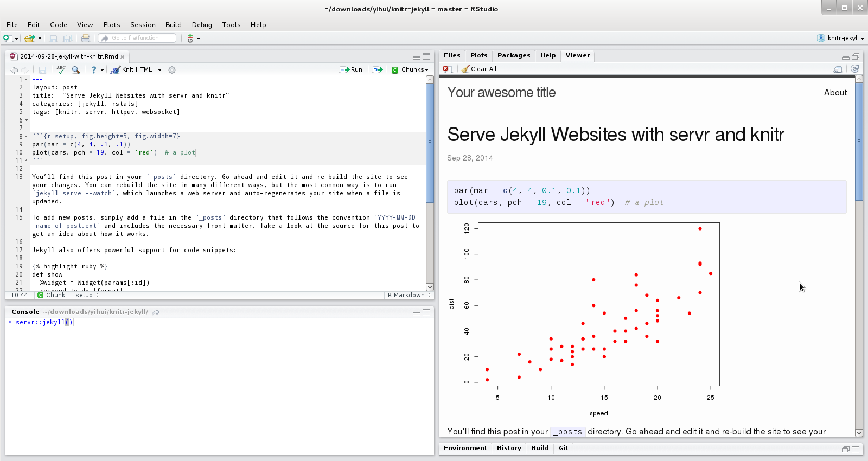
Task: Open the Chunk 1: setup navigator
Action: pos(68,295)
